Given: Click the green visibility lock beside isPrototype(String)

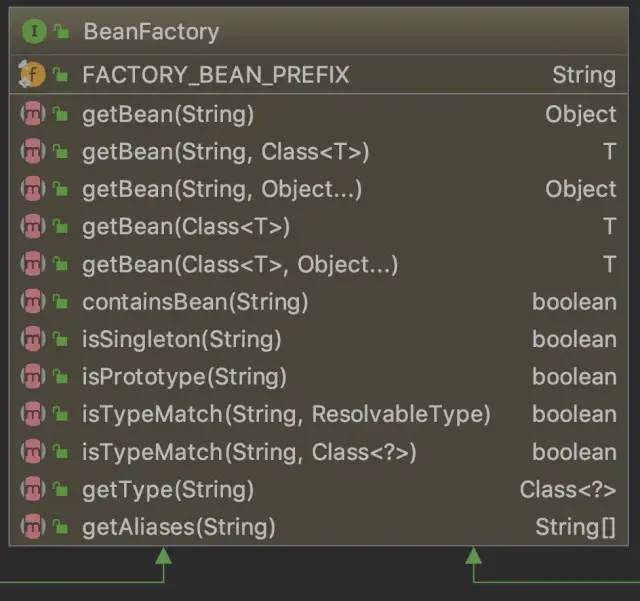Looking at the screenshot, I should click(x=61, y=378).
